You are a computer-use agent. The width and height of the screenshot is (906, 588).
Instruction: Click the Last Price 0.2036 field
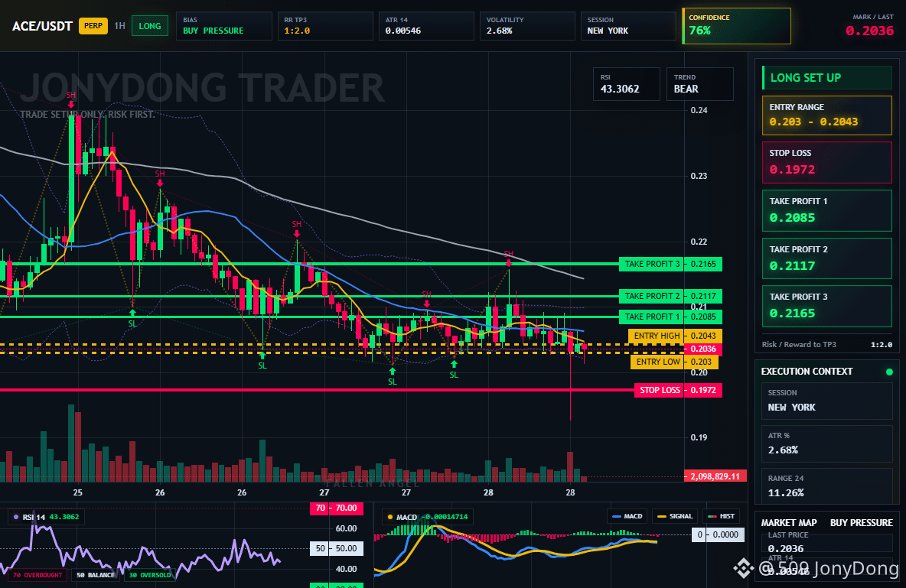827,543
